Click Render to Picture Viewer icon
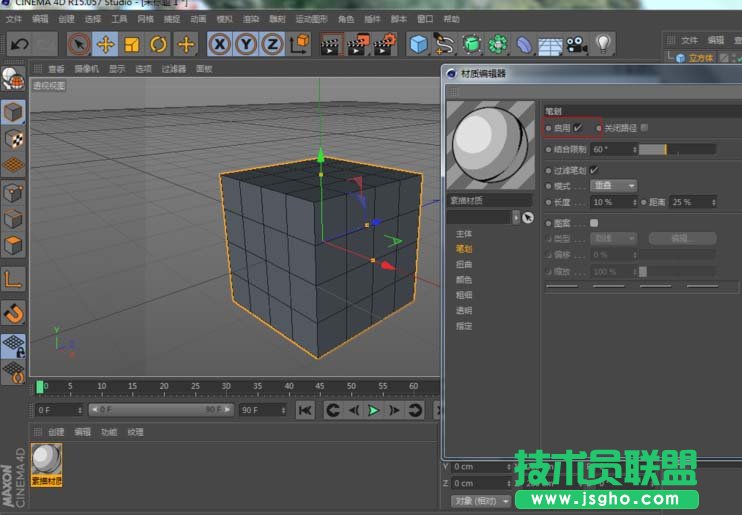 358,44
